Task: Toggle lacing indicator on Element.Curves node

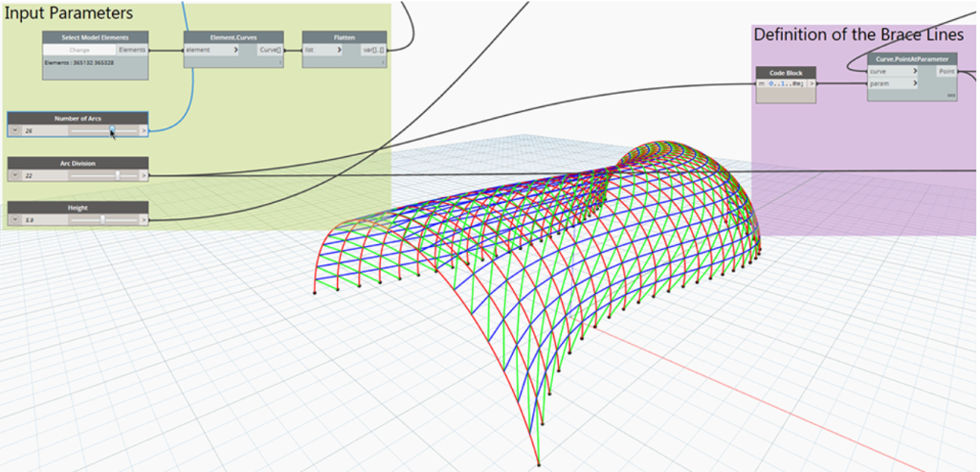Action: [x=279, y=63]
